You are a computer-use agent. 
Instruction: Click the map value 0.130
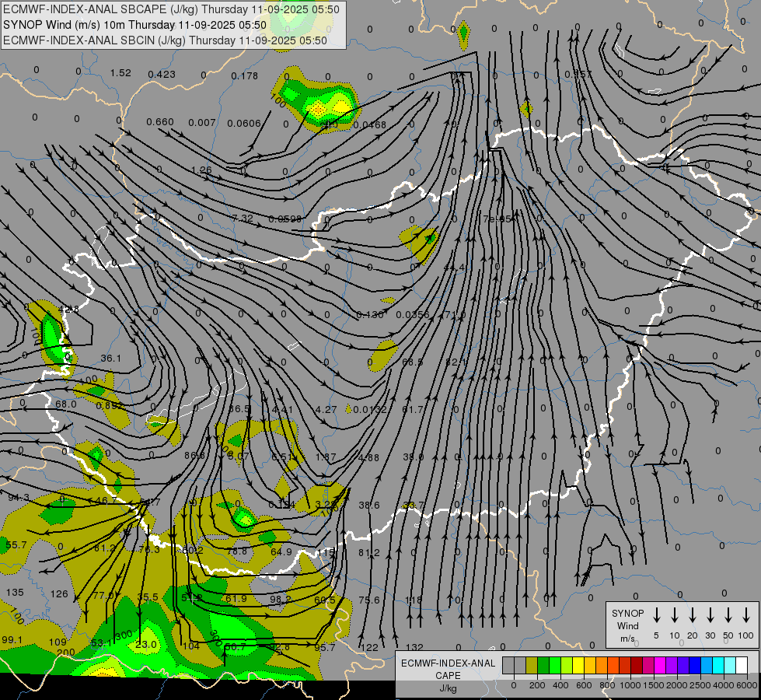pos(370,315)
